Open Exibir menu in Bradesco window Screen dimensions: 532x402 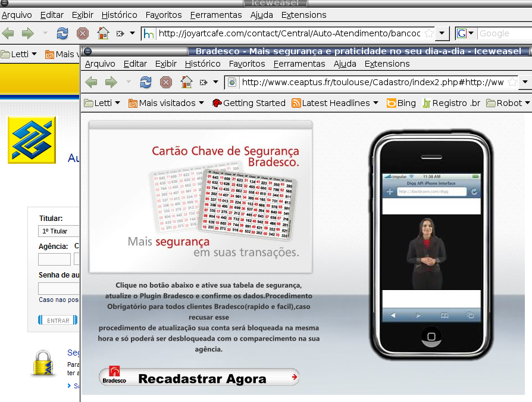[166, 64]
